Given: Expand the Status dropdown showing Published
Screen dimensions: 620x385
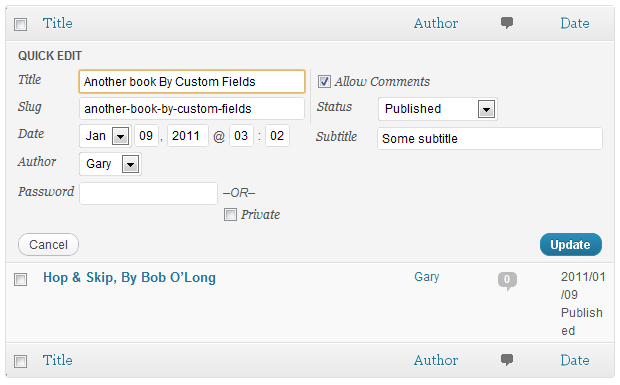Looking at the screenshot, I should (x=438, y=109).
